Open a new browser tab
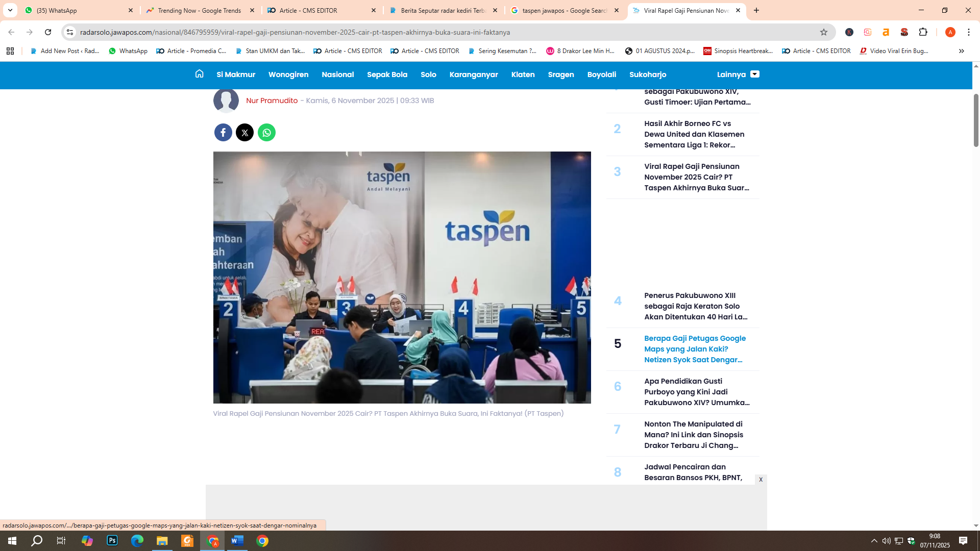980x551 pixels. pos(756,10)
